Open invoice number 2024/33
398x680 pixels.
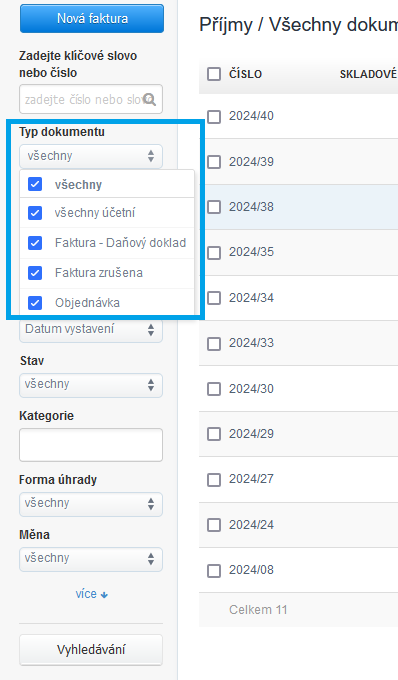click(251, 343)
